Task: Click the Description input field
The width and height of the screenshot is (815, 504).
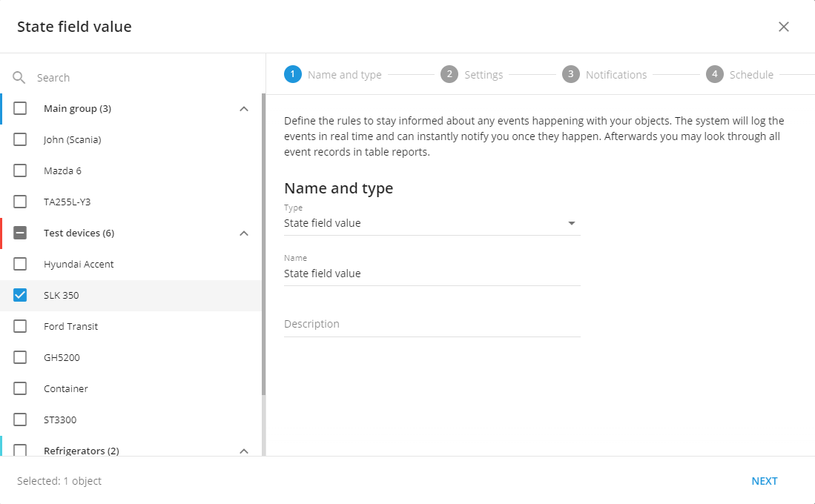Action: [432, 324]
